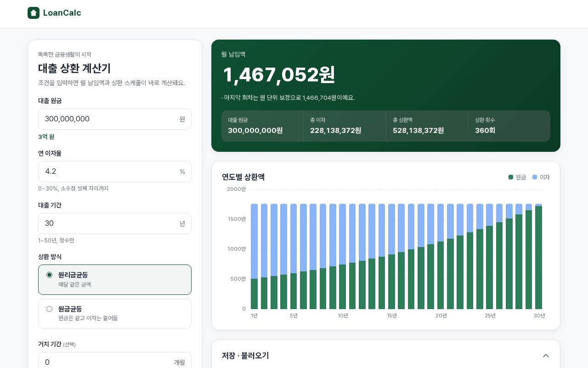Click the LoanCalc house logo icon

point(34,13)
